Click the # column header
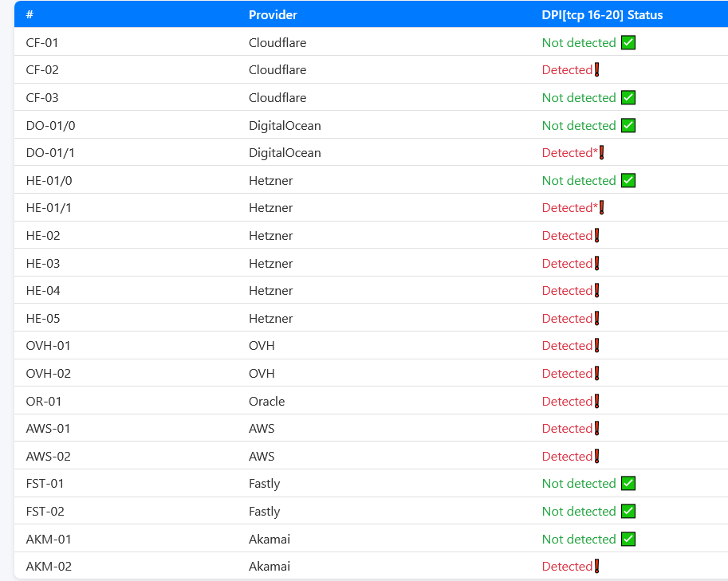728x581 pixels. pyautogui.click(x=30, y=15)
